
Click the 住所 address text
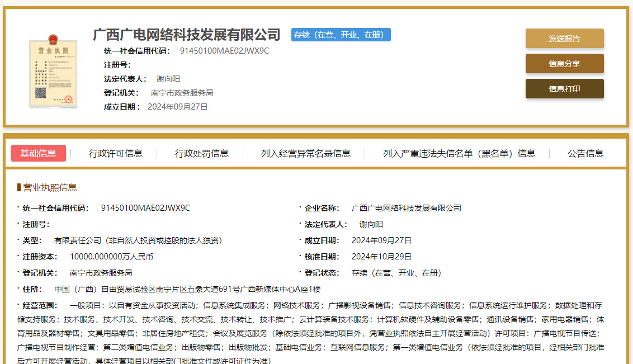187,289
